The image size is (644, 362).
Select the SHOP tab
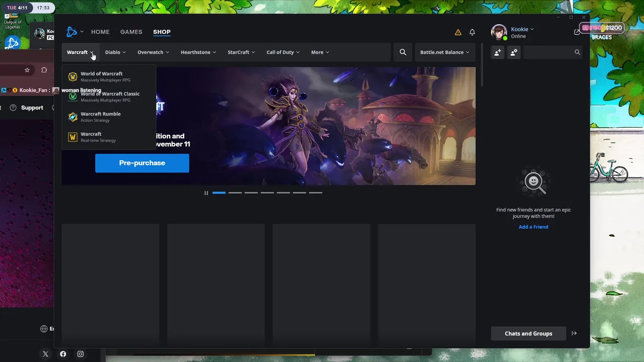(162, 32)
